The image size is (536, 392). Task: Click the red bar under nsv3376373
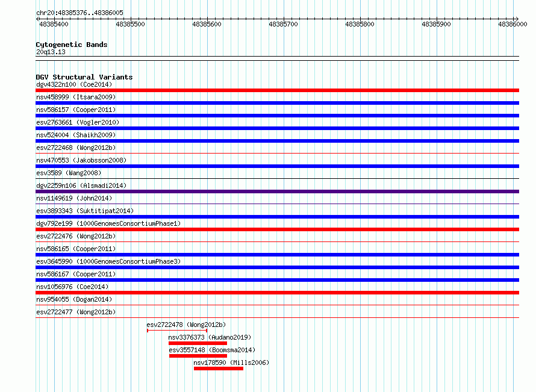tap(198, 343)
